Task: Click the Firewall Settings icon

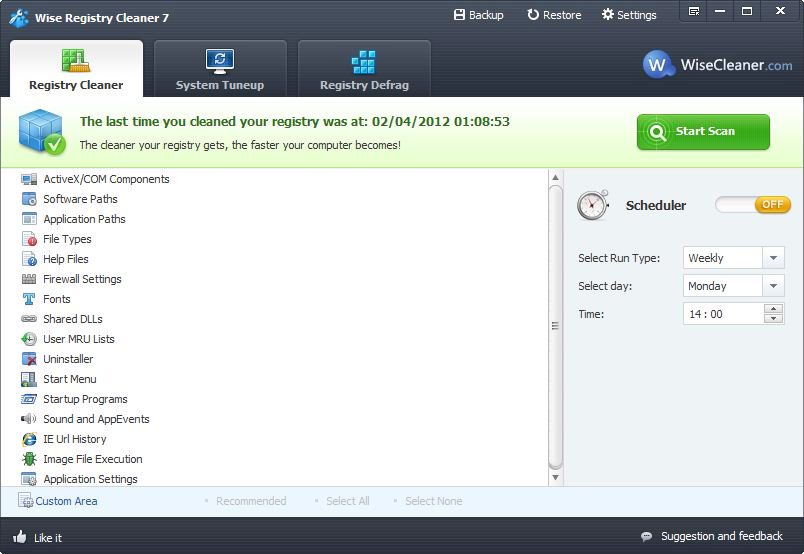Action: tap(29, 279)
